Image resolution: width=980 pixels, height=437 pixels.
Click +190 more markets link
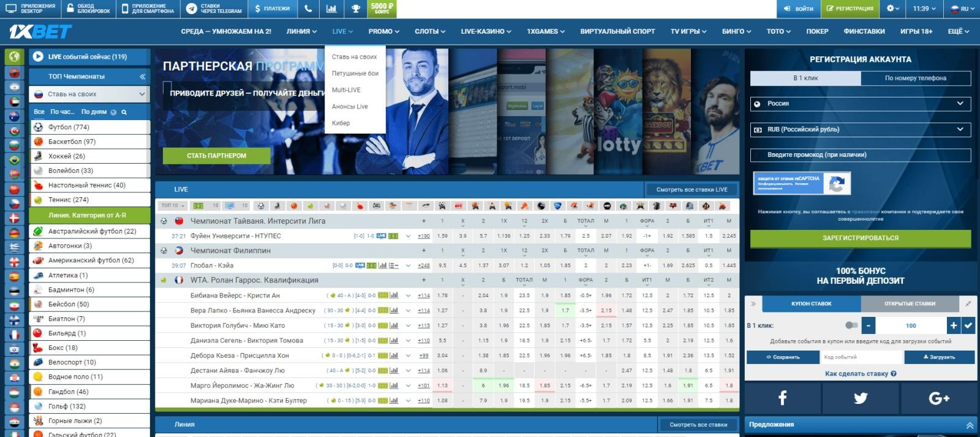pos(424,236)
